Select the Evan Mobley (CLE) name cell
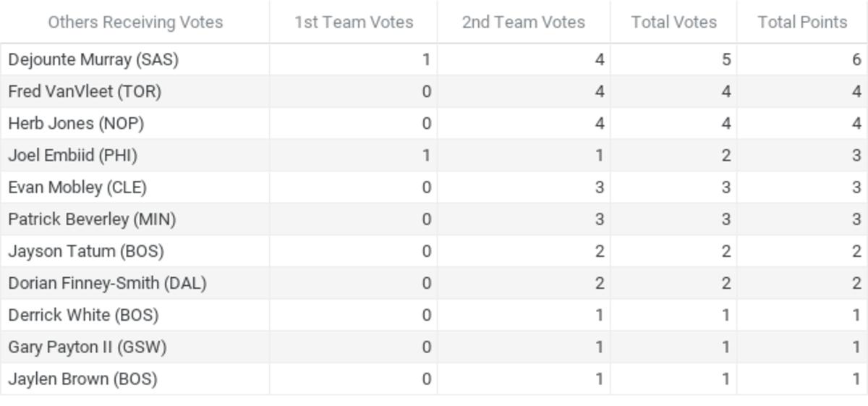The height and width of the screenshot is (406, 868). pos(77,187)
